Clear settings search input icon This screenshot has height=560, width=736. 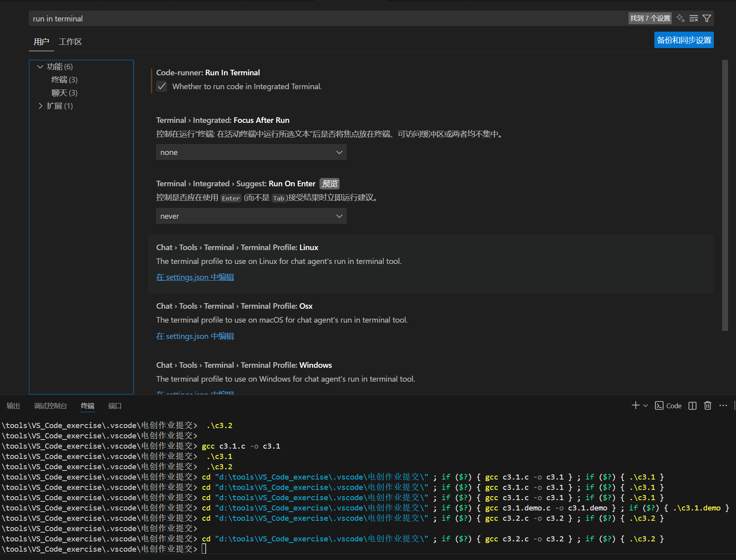(x=694, y=18)
